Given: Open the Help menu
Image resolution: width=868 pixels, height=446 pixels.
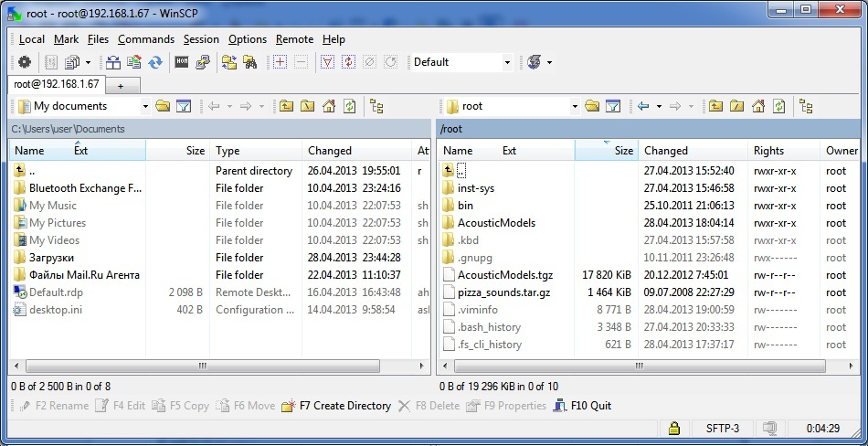Looking at the screenshot, I should (333, 39).
